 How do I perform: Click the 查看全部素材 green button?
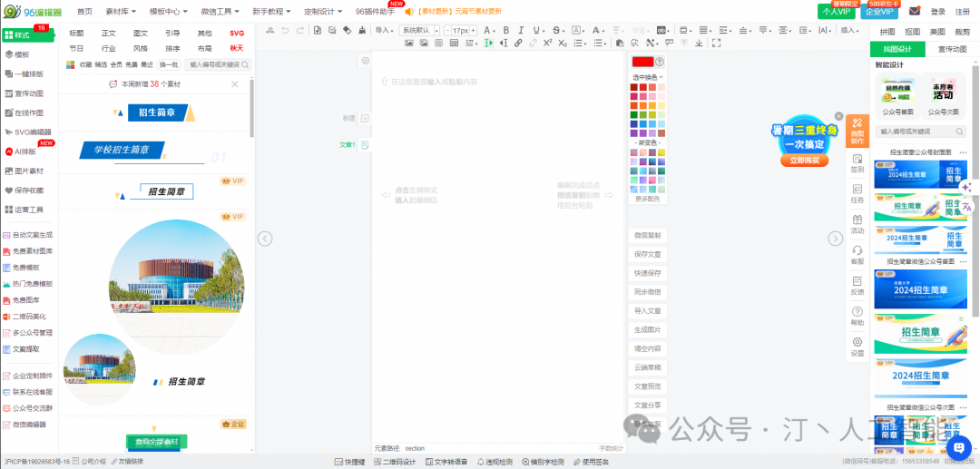point(157,442)
